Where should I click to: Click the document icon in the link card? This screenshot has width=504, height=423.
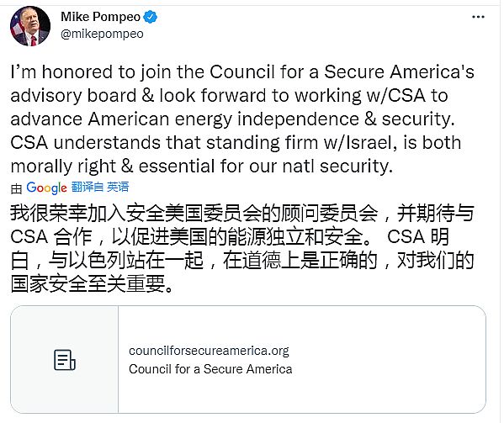[x=64, y=360]
